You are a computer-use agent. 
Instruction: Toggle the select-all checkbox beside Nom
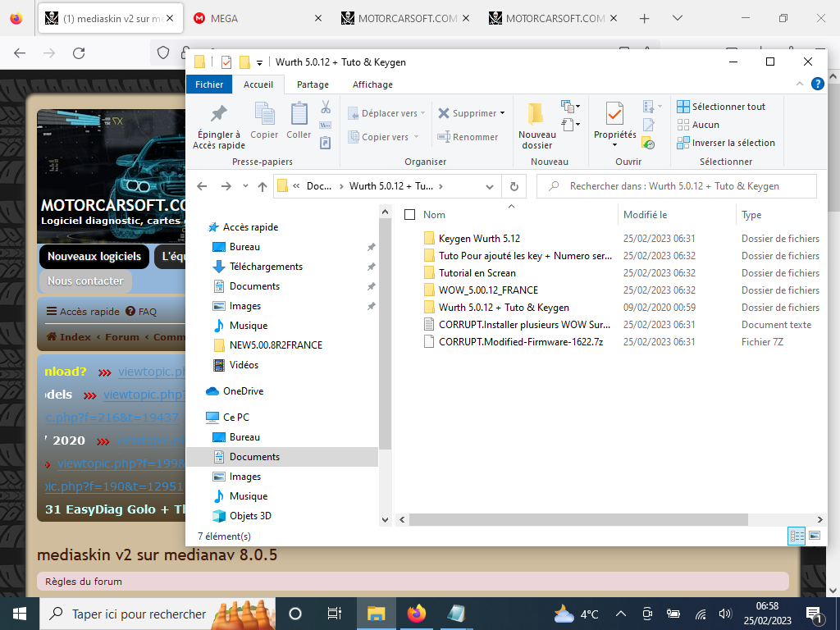point(410,215)
